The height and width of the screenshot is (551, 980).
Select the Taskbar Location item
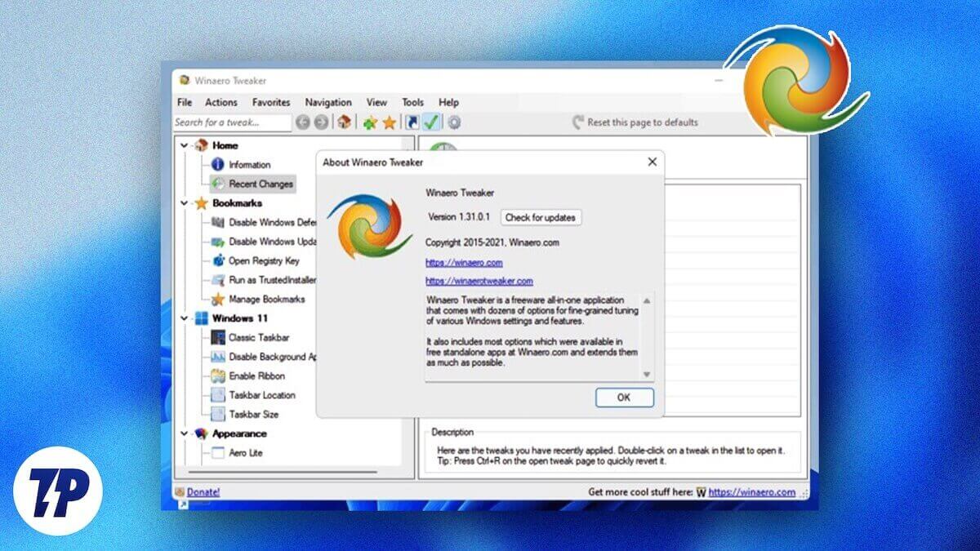click(261, 395)
